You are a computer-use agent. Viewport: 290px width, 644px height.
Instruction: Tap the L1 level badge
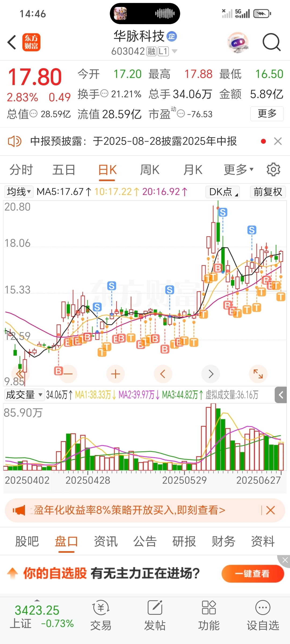163,51
